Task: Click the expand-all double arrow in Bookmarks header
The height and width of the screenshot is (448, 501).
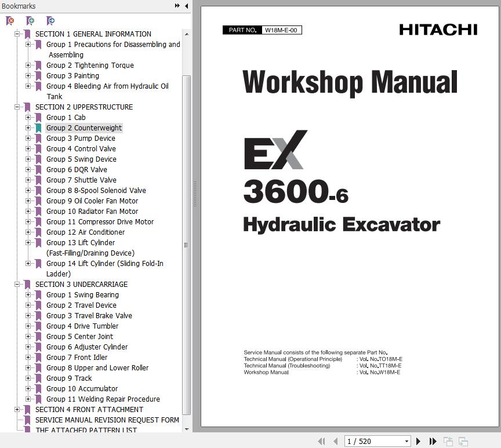Action: tap(177, 6)
